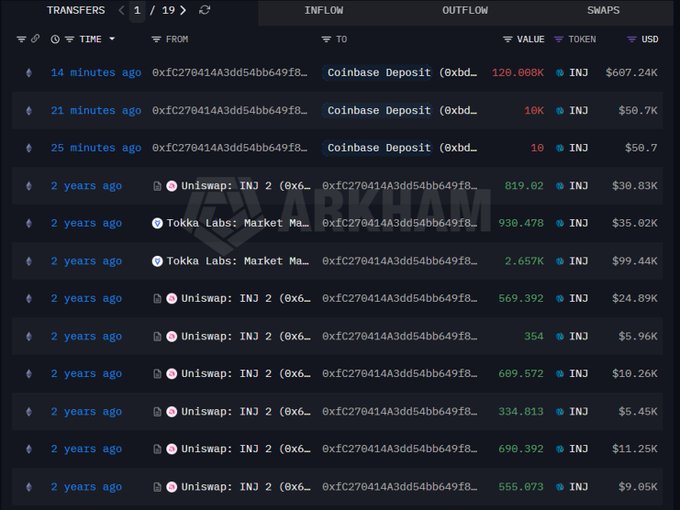Click INJ token icon in the $50.7K row
680x510 pixels.
[560, 111]
